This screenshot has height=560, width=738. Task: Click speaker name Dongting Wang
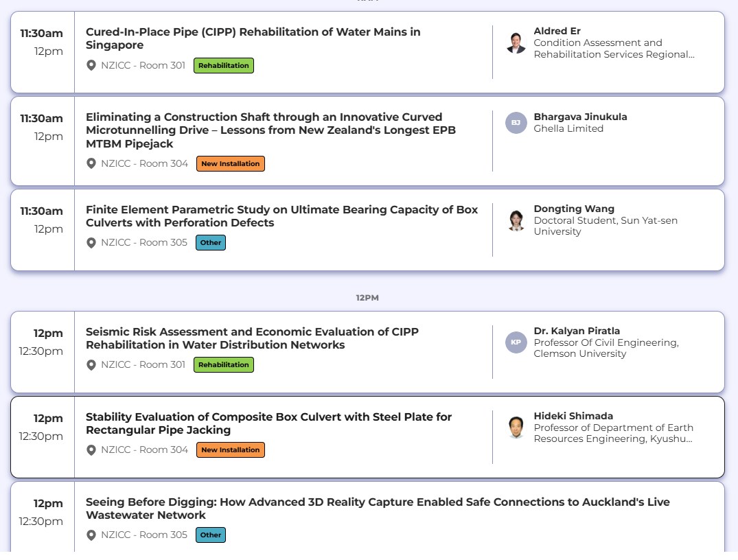click(574, 209)
